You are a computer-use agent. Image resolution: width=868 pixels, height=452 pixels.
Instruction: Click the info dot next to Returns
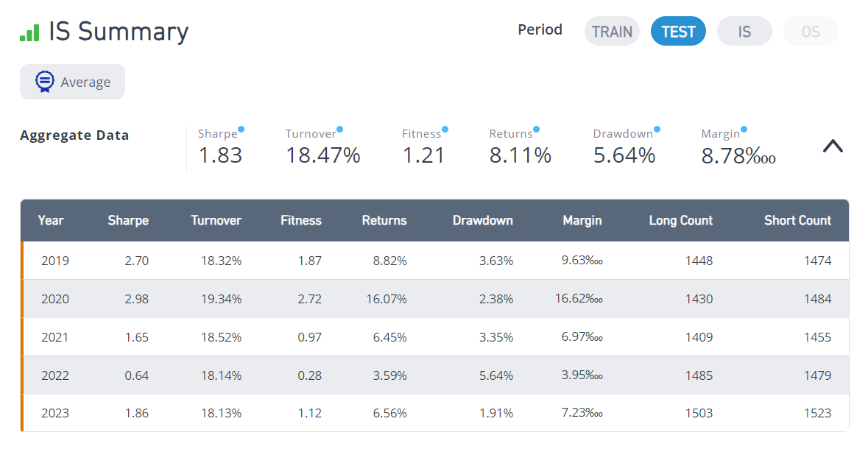tap(537, 130)
